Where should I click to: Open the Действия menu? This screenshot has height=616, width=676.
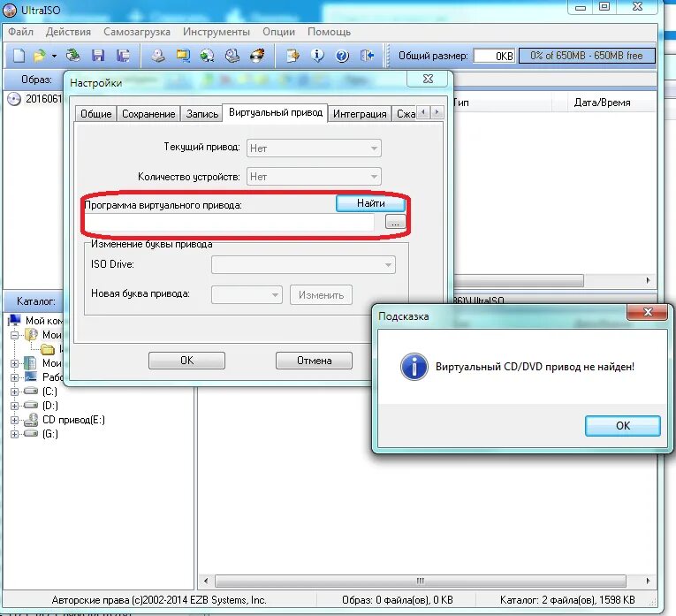[68, 32]
